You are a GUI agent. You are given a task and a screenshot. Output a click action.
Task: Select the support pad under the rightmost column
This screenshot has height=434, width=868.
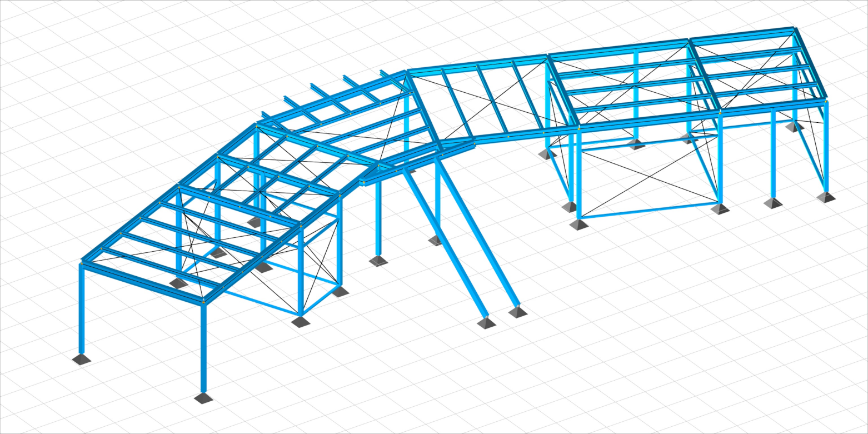coord(826,197)
